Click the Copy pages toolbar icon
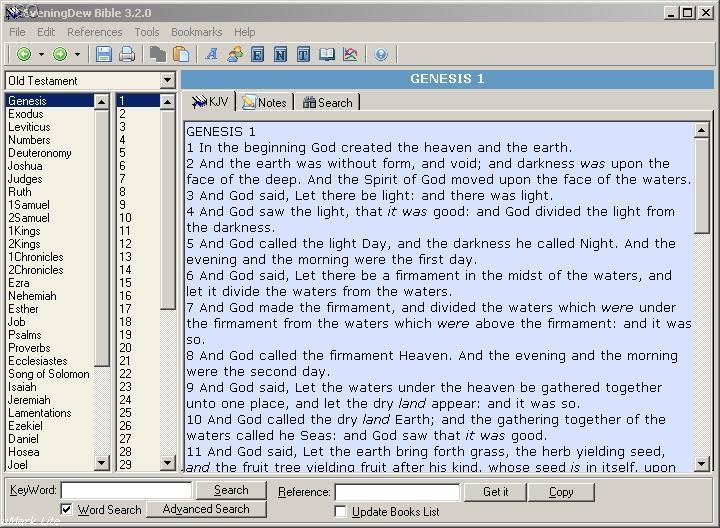 158,54
